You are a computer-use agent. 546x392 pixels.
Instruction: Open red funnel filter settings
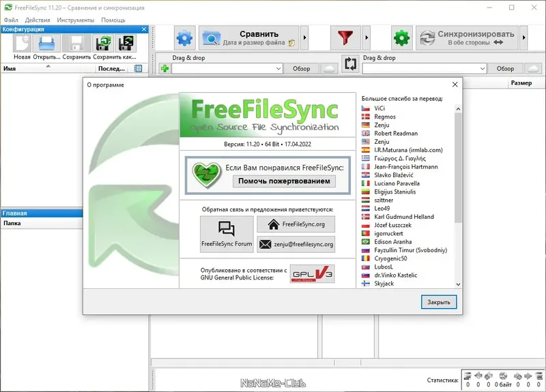[345, 37]
